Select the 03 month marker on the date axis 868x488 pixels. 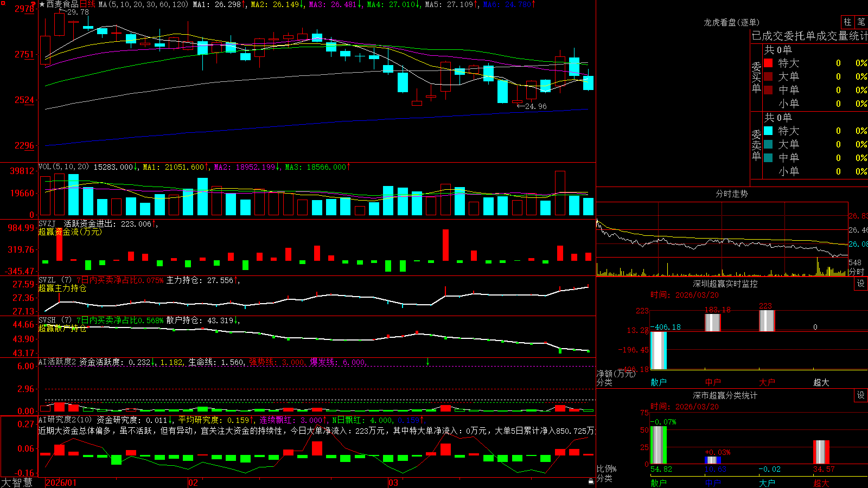tap(393, 483)
